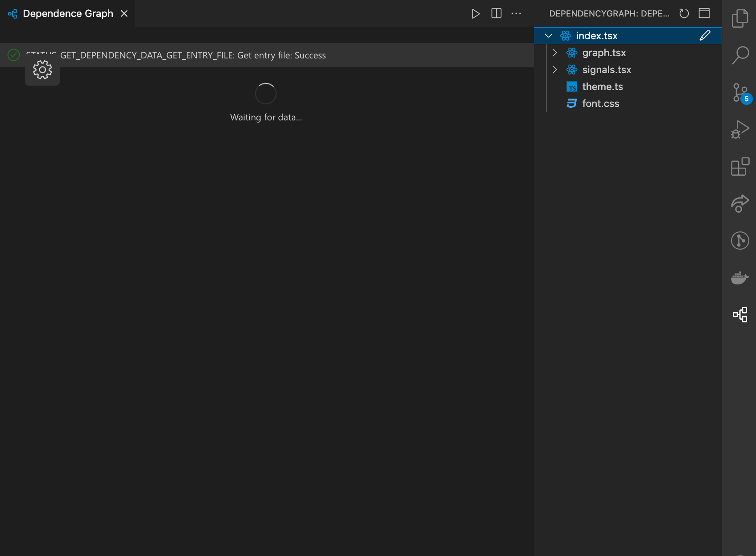Image resolution: width=756 pixels, height=556 pixels.
Task: Open the Docker extension in the sidebar
Action: 740,277
